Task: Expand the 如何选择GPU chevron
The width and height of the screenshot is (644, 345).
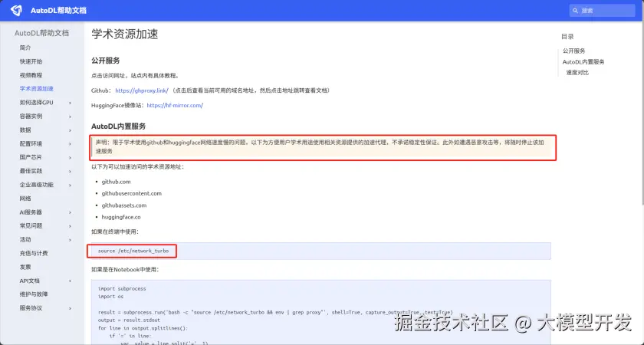Action: coord(70,103)
